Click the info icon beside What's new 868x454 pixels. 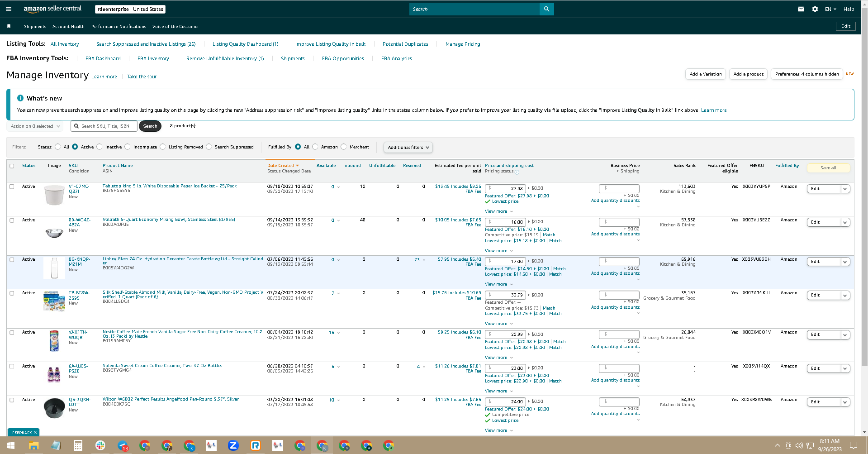point(20,98)
